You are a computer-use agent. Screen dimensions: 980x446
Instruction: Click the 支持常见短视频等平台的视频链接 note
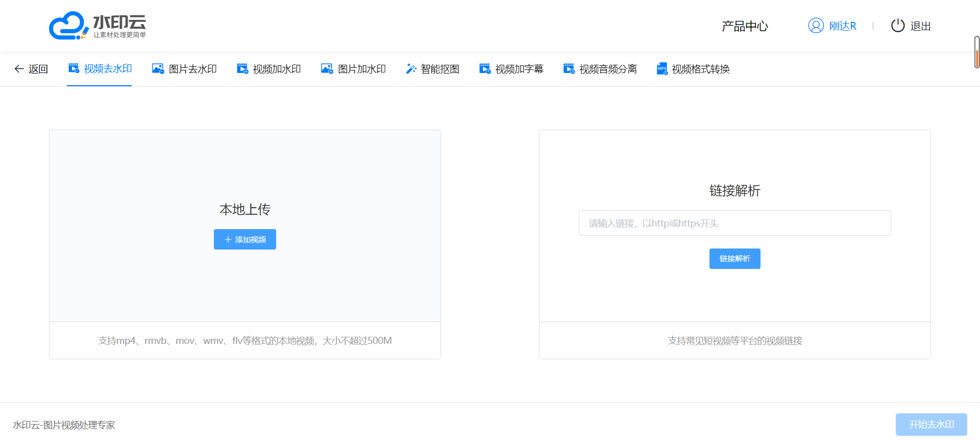[x=735, y=340]
